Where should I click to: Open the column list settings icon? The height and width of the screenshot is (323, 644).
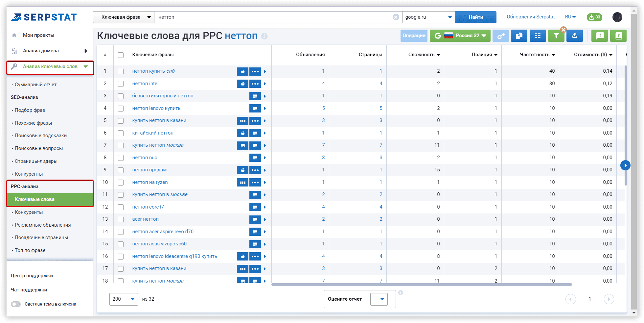[538, 36]
